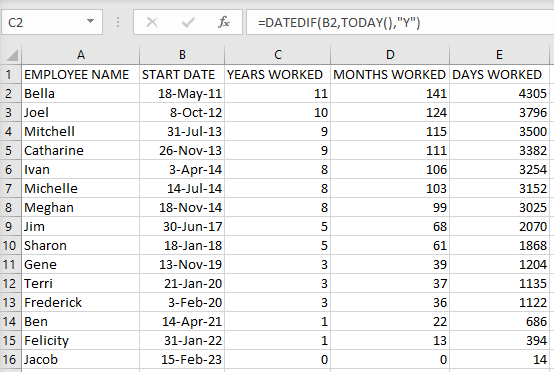554x372 pixels.
Task: Select the cell containing Catharine
Action: click(81, 150)
